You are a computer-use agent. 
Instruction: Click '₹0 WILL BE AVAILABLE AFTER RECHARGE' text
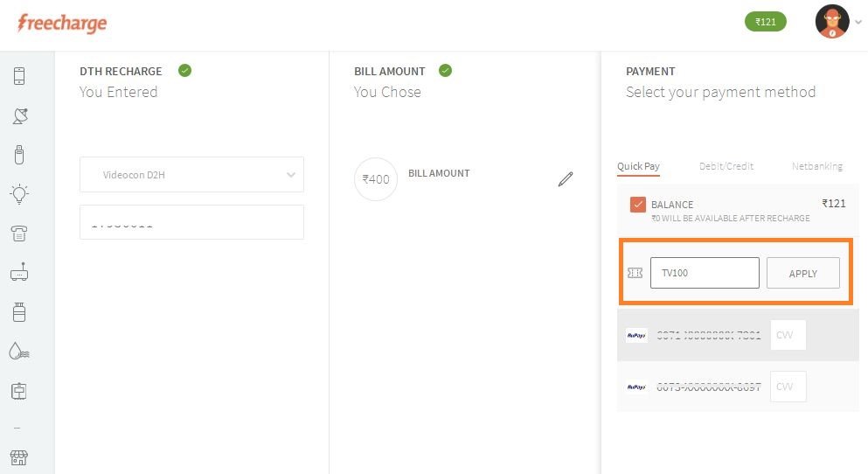[x=730, y=218]
